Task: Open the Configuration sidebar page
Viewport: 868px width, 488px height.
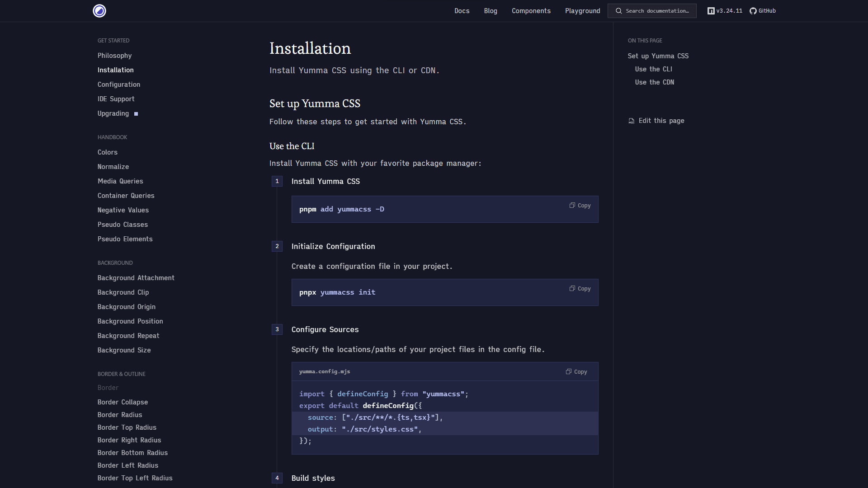Action: coord(119,84)
